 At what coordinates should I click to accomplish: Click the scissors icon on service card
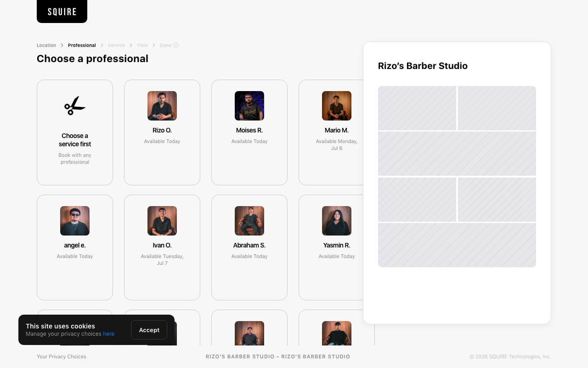click(75, 106)
